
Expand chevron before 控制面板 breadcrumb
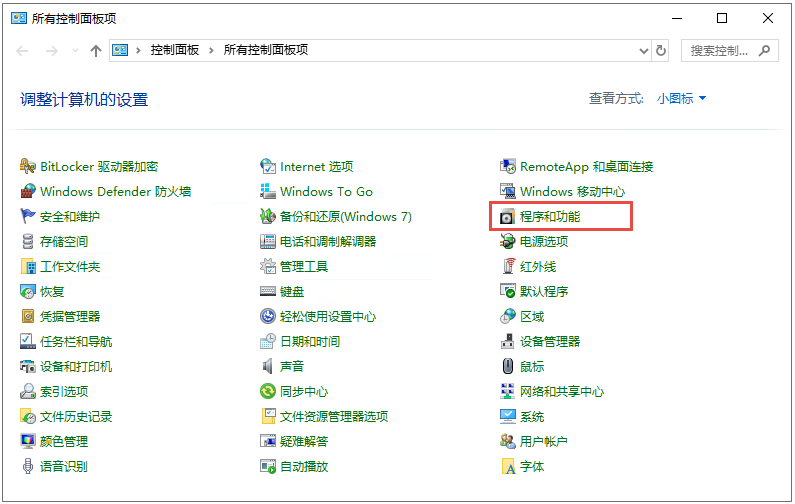138,51
